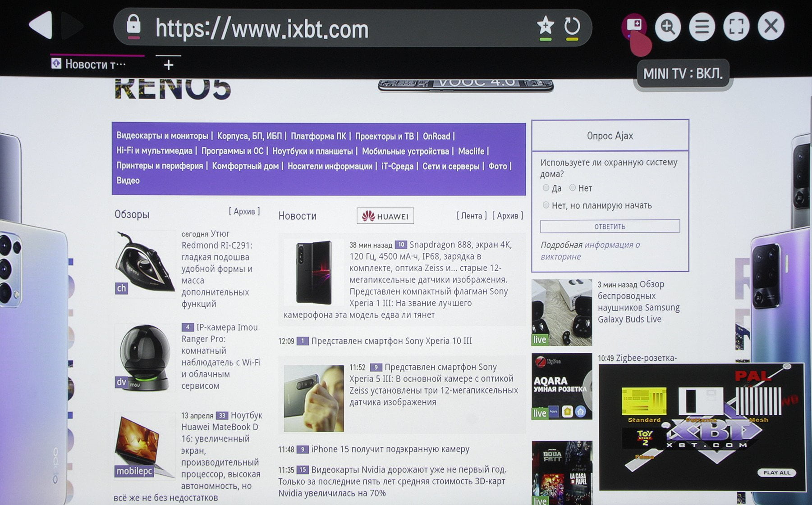Open 'Корпуса, БП, ИБП' section

(249, 136)
